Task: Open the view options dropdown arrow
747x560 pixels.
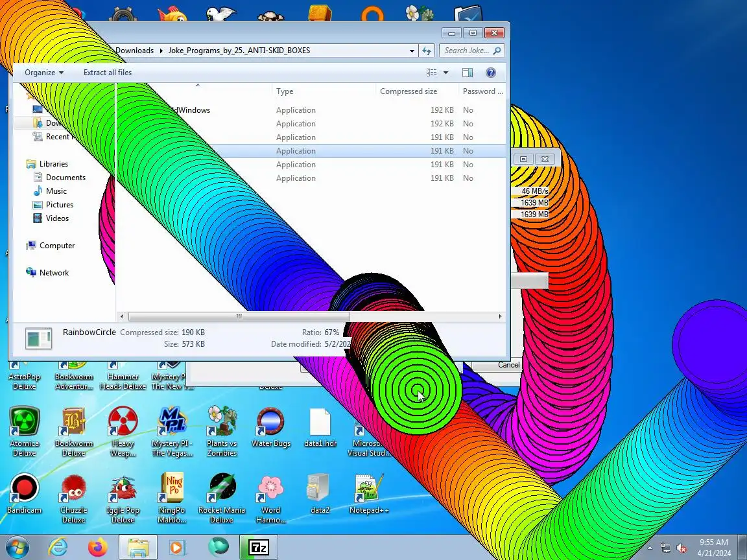Action: click(x=446, y=73)
